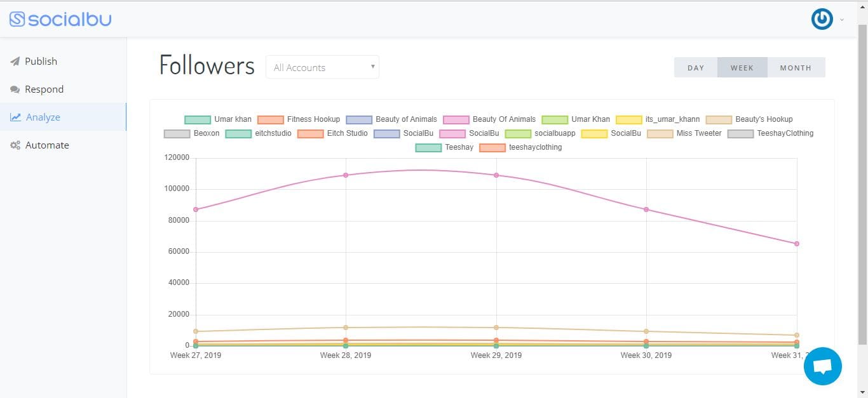Open the Automate menu item
The image size is (868, 398).
coord(46,145)
